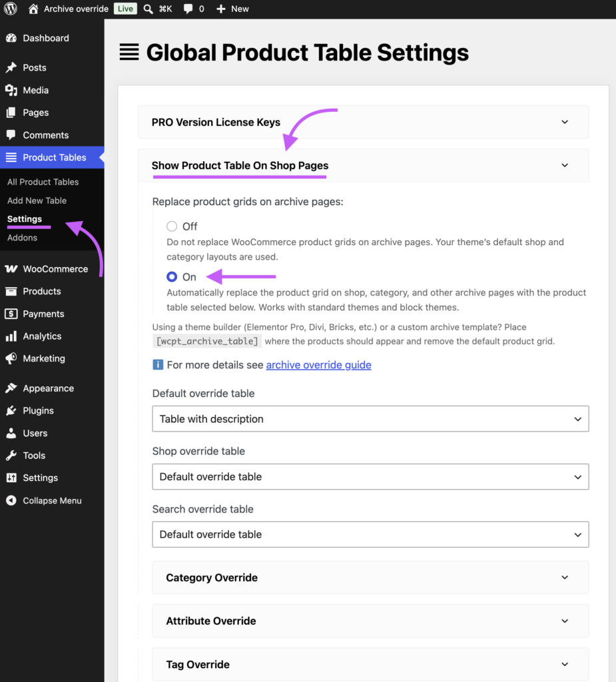Click the Dashboard gauge icon
This screenshot has height=682, width=616.
pos(11,38)
